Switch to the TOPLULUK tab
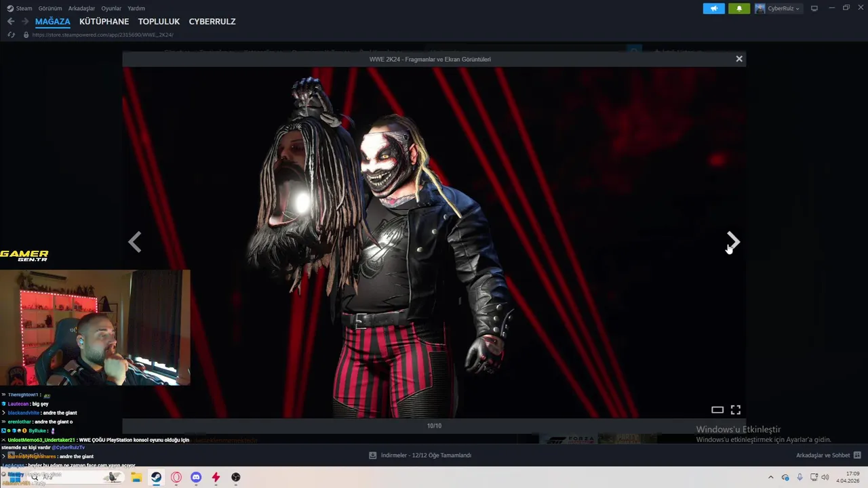868x488 pixels. point(159,21)
